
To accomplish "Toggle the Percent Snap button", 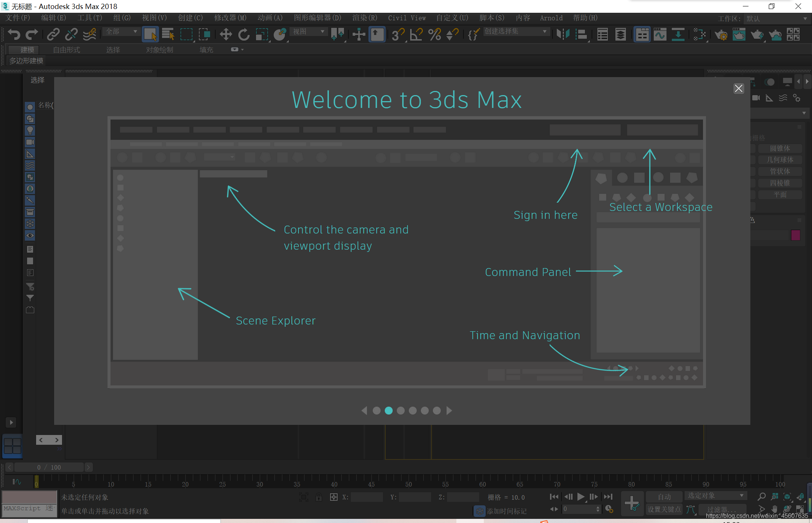I will (x=435, y=35).
